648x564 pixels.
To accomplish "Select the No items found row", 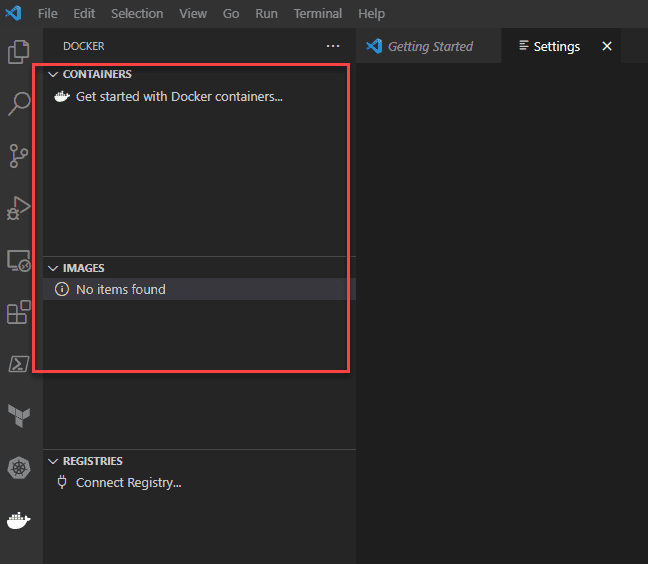I will [199, 289].
